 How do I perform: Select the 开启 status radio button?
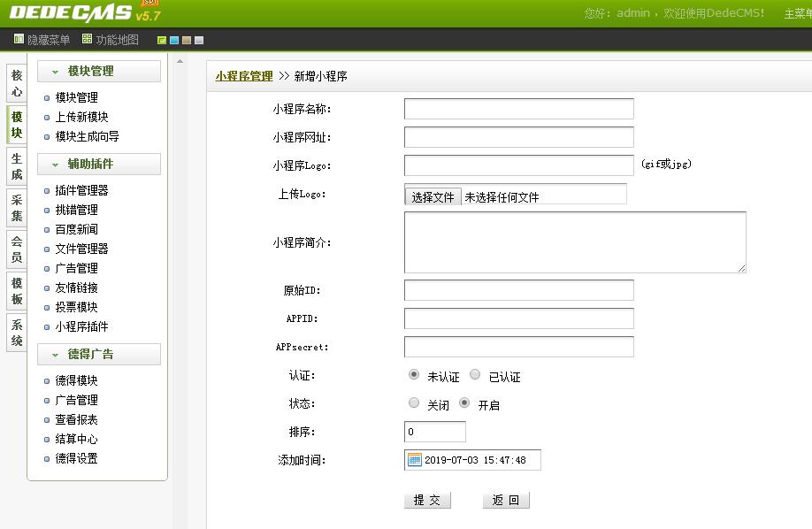464,402
